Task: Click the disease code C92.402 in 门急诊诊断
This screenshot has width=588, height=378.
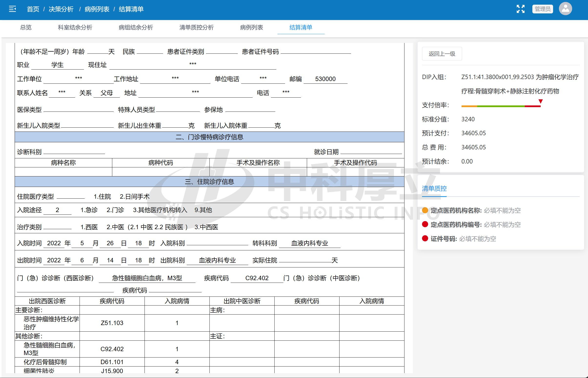Action: coord(257,278)
